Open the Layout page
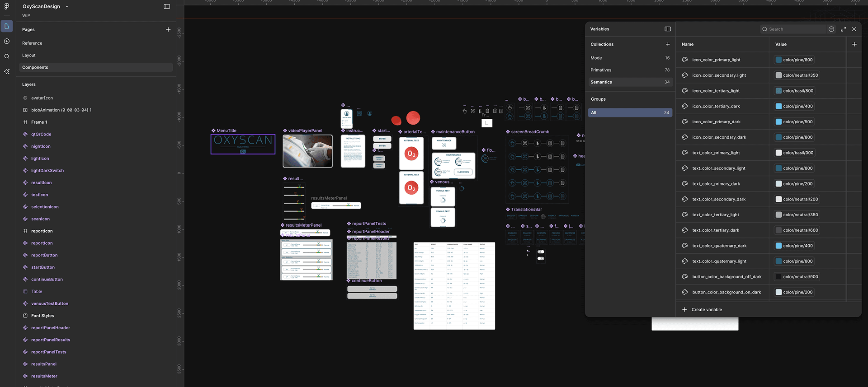Image resolution: width=868 pixels, height=387 pixels. coord(29,56)
